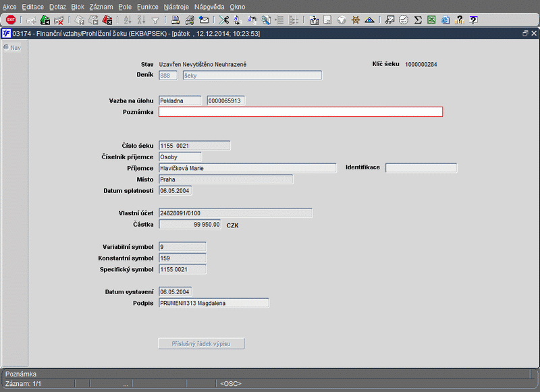
Task: Open the Nápověda menu
Action: click(x=209, y=7)
